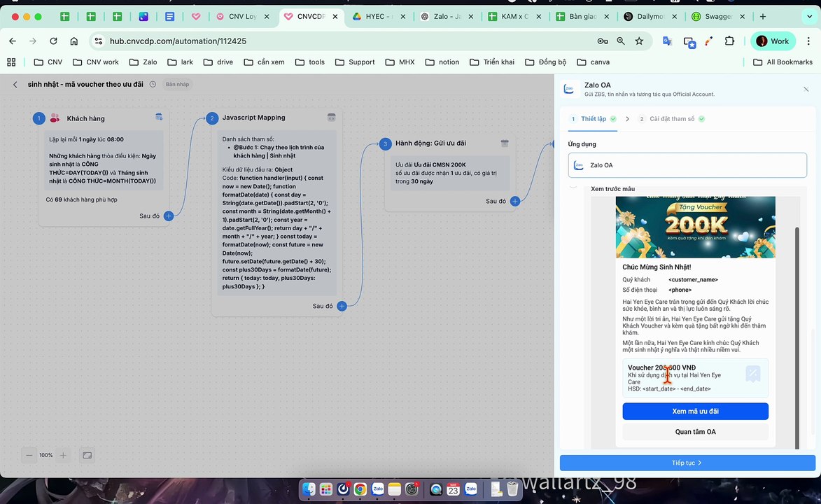Screen dimensions: 821x504
Task: Open the canva bookmarks folder
Action: coord(594,62)
